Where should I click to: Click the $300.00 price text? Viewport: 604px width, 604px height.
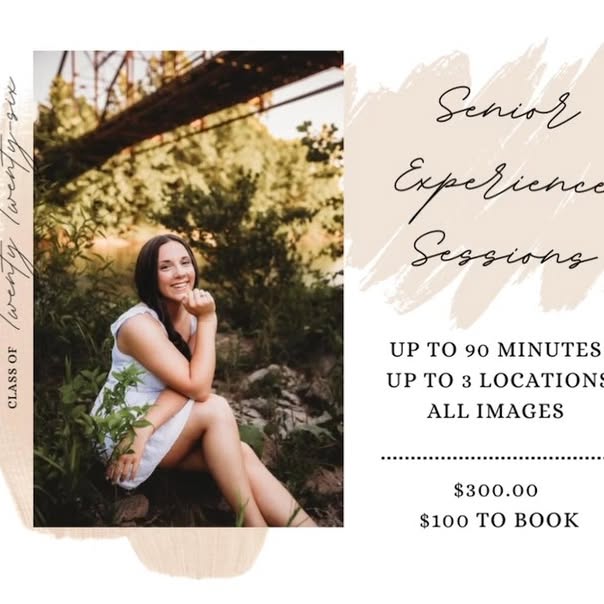coord(496,490)
